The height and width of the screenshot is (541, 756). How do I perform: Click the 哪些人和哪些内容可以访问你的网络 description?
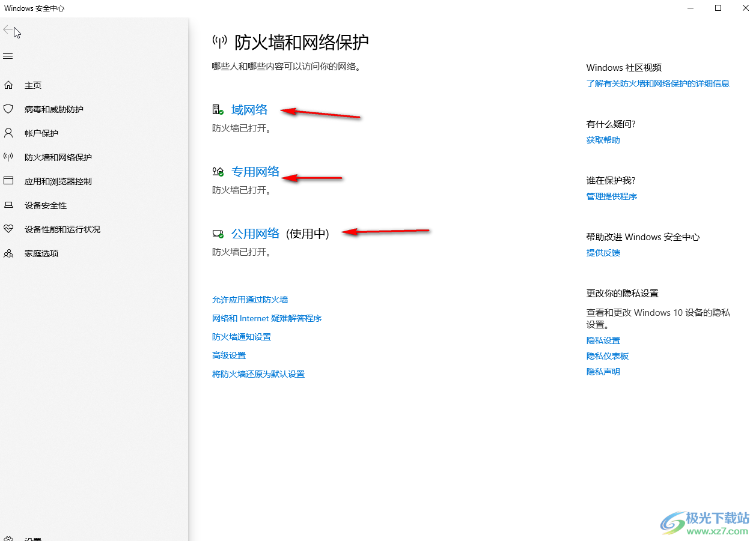[x=287, y=67]
